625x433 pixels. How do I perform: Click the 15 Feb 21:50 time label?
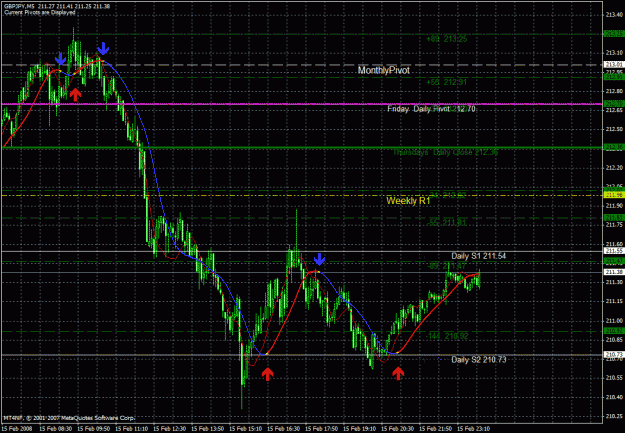tap(435, 429)
